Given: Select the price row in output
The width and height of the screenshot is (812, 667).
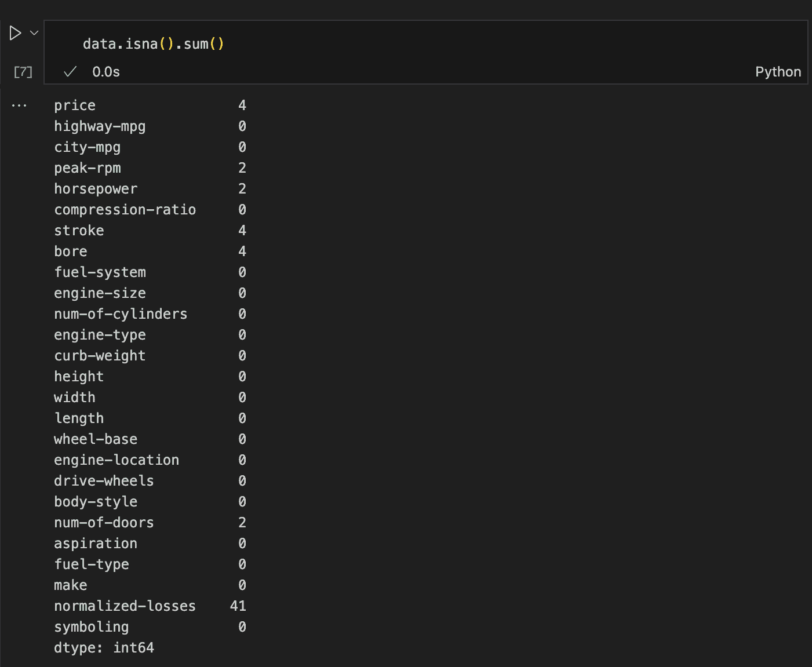Looking at the screenshot, I should [75, 105].
